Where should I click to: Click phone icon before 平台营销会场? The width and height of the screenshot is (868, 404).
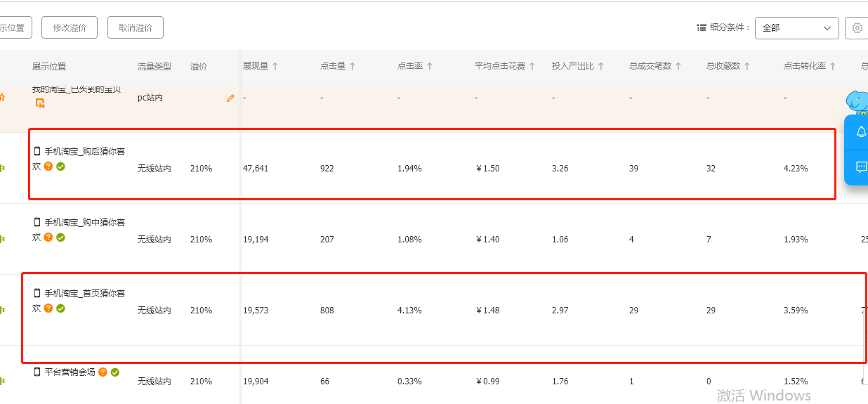[x=37, y=372]
